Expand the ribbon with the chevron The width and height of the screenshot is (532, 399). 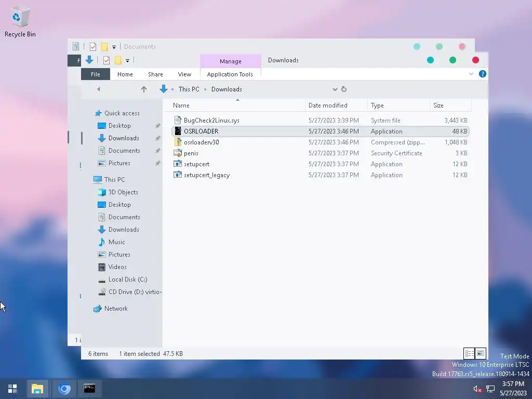[471, 74]
